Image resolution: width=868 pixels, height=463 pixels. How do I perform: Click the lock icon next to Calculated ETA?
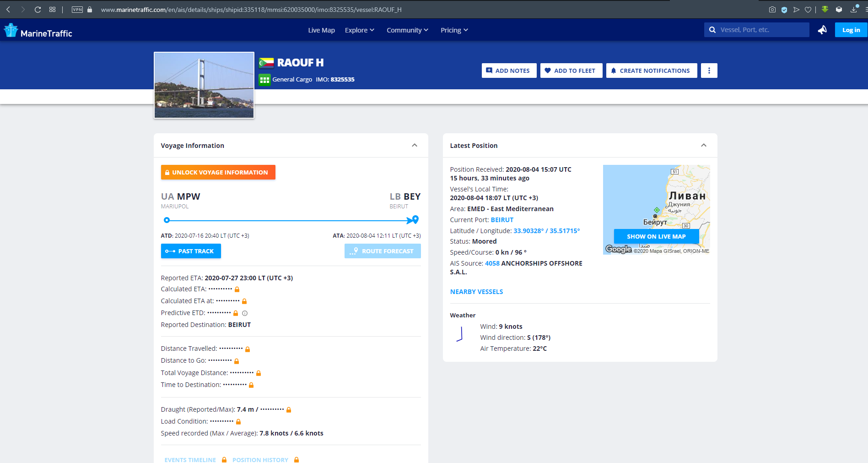pyautogui.click(x=237, y=289)
